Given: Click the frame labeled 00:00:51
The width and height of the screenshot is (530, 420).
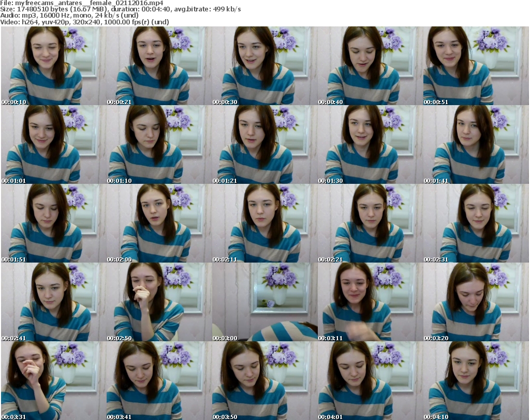Looking at the screenshot, I should tap(476, 66).
